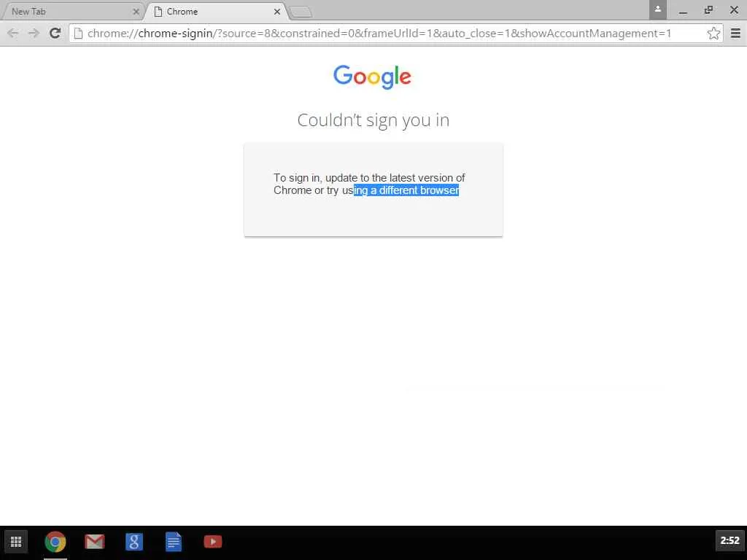This screenshot has height=560, width=747.
Task: Restore the browser window size
Action: (708, 10)
